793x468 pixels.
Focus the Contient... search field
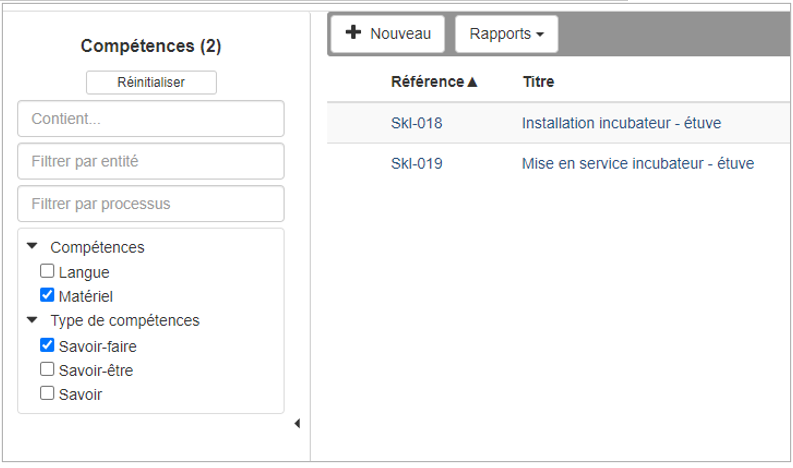click(x=151, y=119)
